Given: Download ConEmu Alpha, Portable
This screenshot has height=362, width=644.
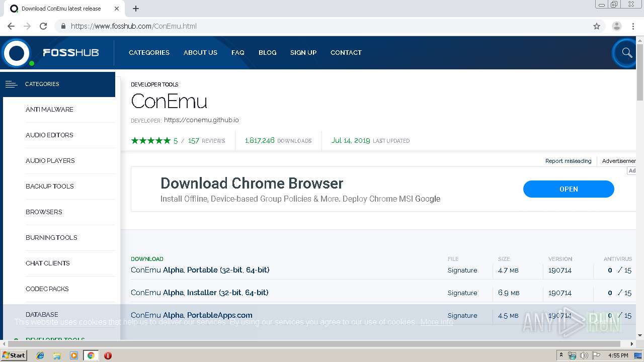Looking at the screenshot, I should coord(200,270).
